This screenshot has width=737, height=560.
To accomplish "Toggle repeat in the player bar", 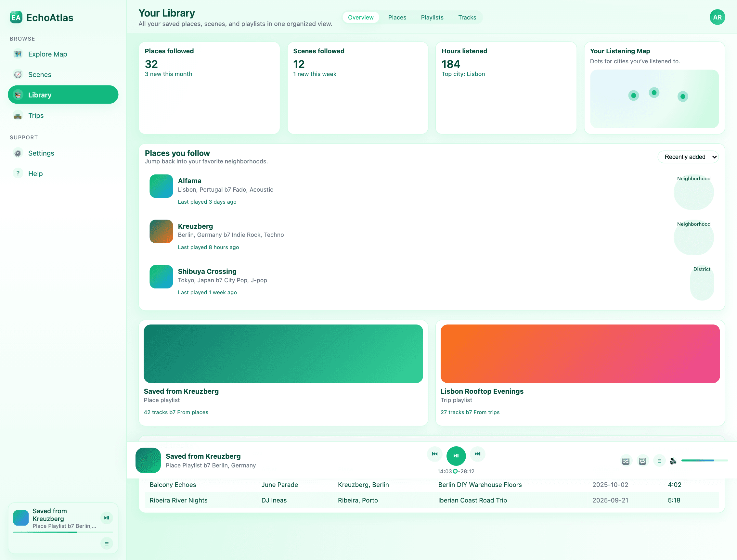I will coord(642,461).
